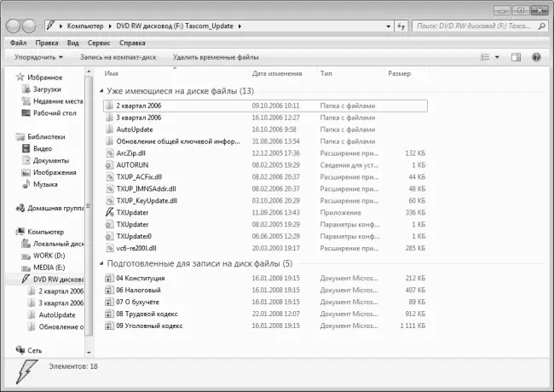Select 'DVD RW дисковод' in navigation pane
The height and width of the screenshot is (392, 554).
point(58,280)
